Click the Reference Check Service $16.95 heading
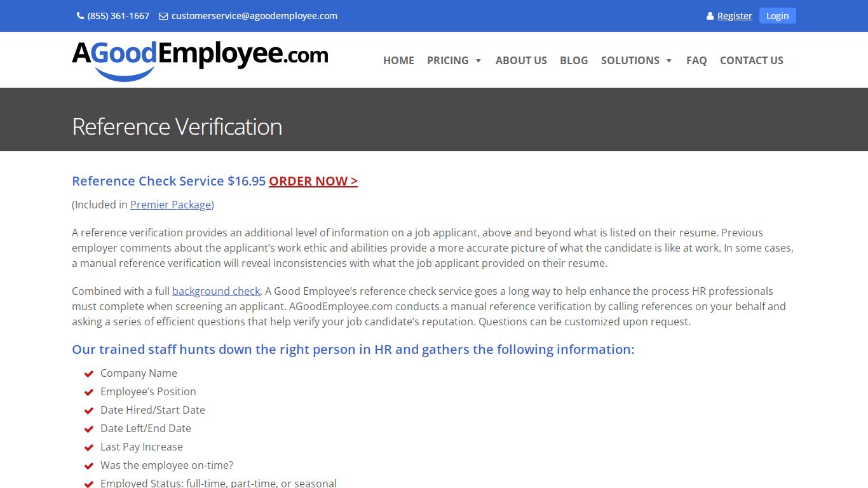Viewport: 868px width, 488px height. (x=169, y=181)
